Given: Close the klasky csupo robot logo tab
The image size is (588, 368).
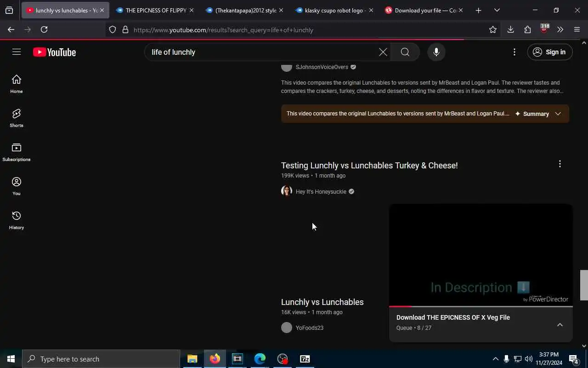Looking at the screenshot, I should [x=371, y=10].
